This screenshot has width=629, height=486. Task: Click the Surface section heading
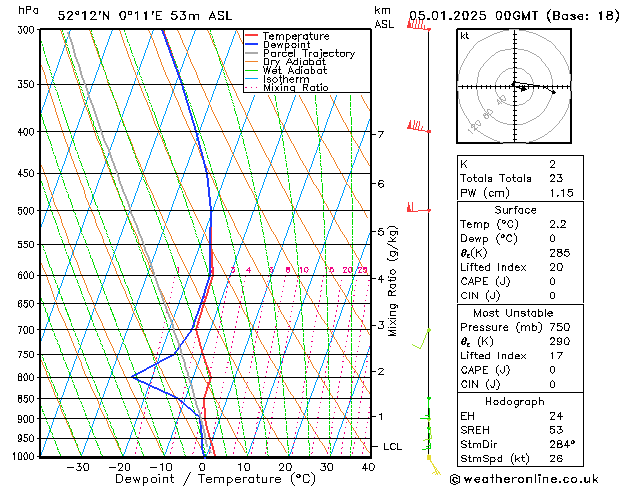pyautogui.click(x=515, y=210)
